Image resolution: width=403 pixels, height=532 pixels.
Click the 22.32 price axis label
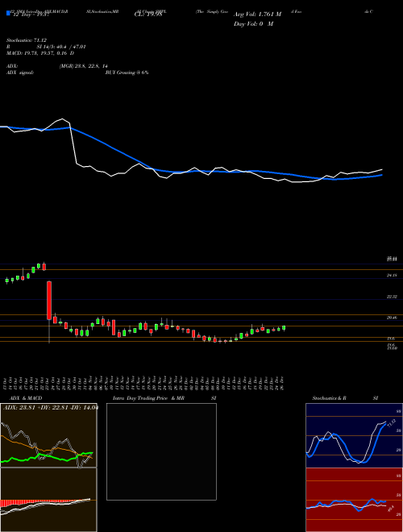[392, 297]
